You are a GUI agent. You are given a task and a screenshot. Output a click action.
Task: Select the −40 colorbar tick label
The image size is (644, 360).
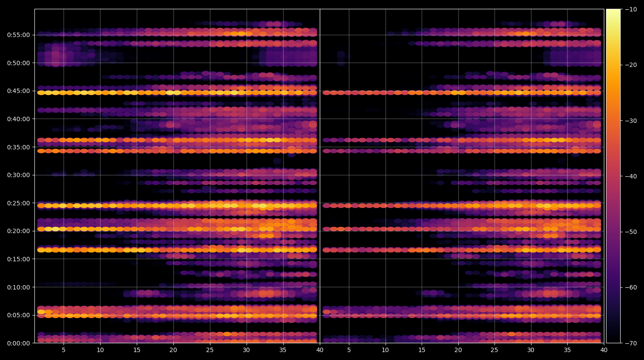pyautogui.click(x=631, y=176)
